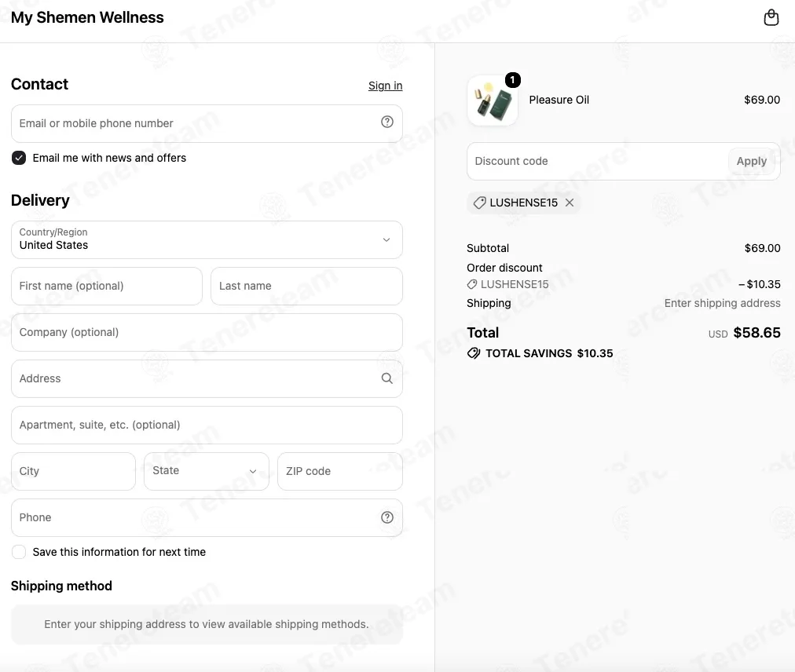795x672 pixels.
Task: Click the Pleasure Oil $69.00 item price
Action: tap(762, 100)
